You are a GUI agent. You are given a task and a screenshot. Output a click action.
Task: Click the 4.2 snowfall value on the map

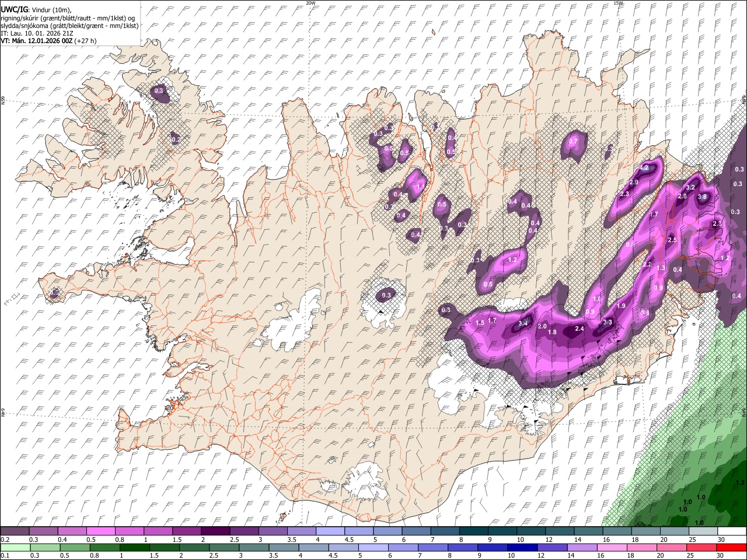click(644, 167)
